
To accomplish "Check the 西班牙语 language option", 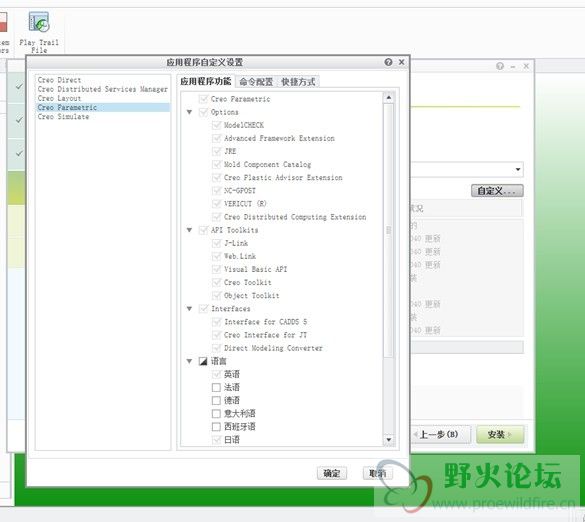I will (216, 426).
